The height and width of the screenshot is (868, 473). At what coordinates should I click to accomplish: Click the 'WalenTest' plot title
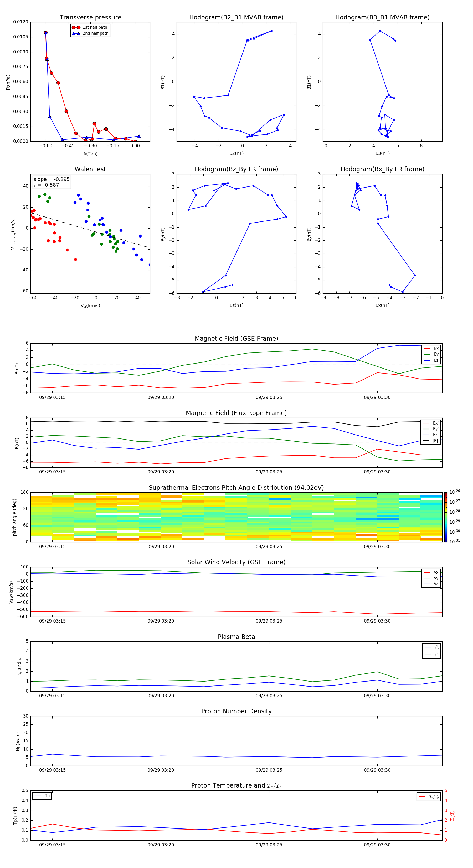pyautogui.click(x=90, y=169)
